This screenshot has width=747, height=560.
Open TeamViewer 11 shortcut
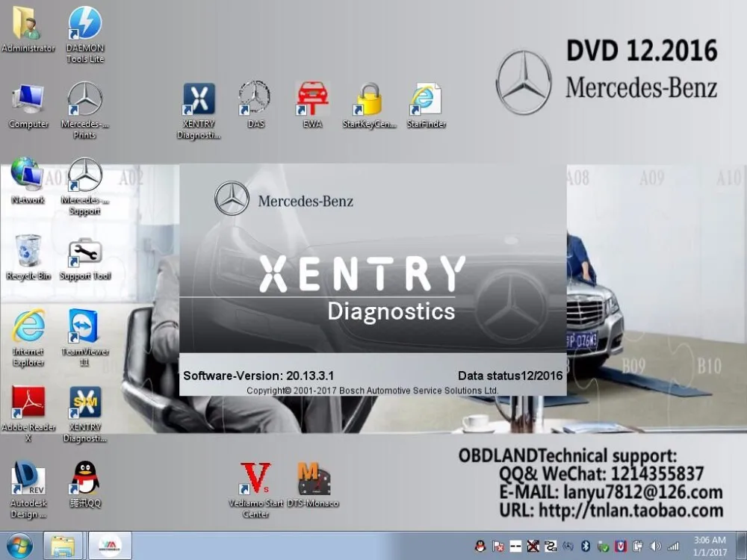click(x=85, y=338)
